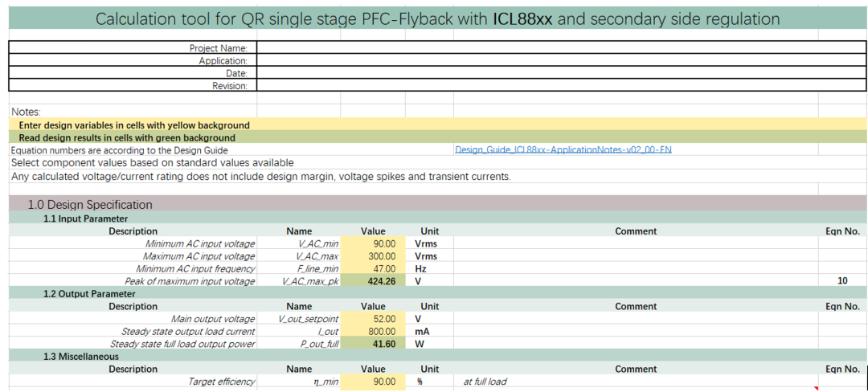Click the calculated V_AC_max_pk 424.26 cell
The width and height of the screenshot is (868, 392).
[x=373, y=281]
